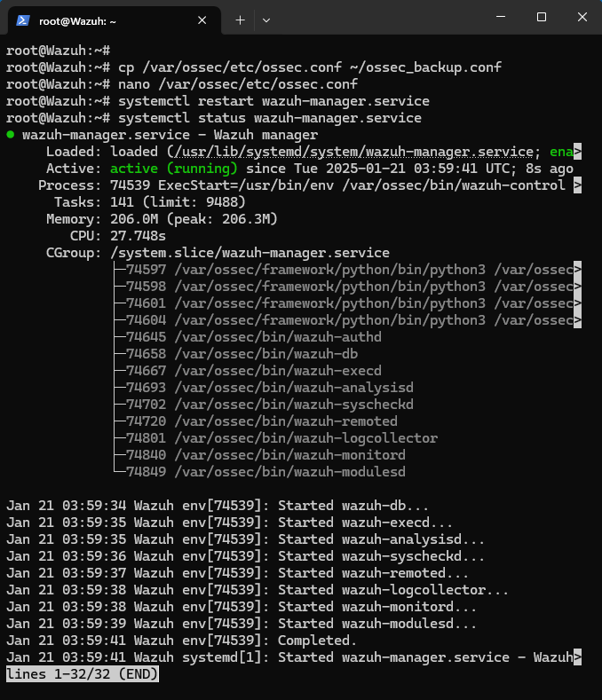Click truncation marker on last systemd log line

click(x=578, y=657)
